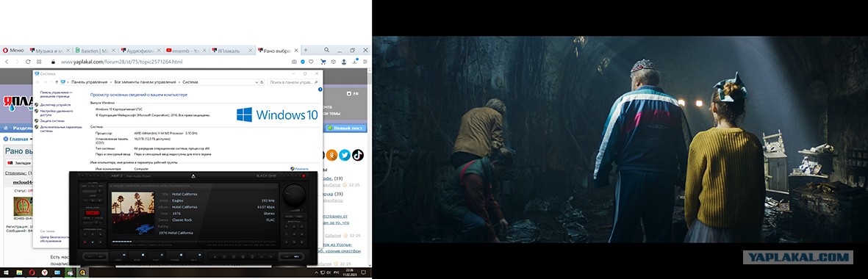Image resolution: width=868 pixels, height=279 pixels.
Task: Switch to the Музыка browser tab
Action: click(49, 50)
